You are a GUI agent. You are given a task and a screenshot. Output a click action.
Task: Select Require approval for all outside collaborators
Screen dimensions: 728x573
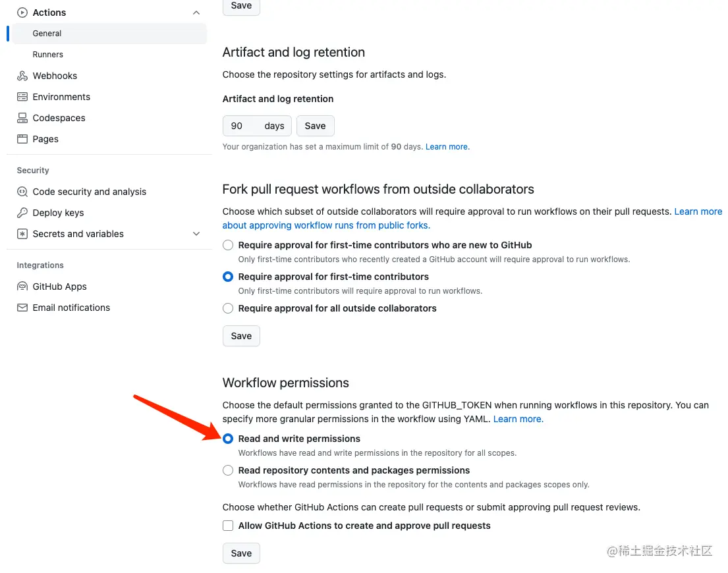pos(228,308)
